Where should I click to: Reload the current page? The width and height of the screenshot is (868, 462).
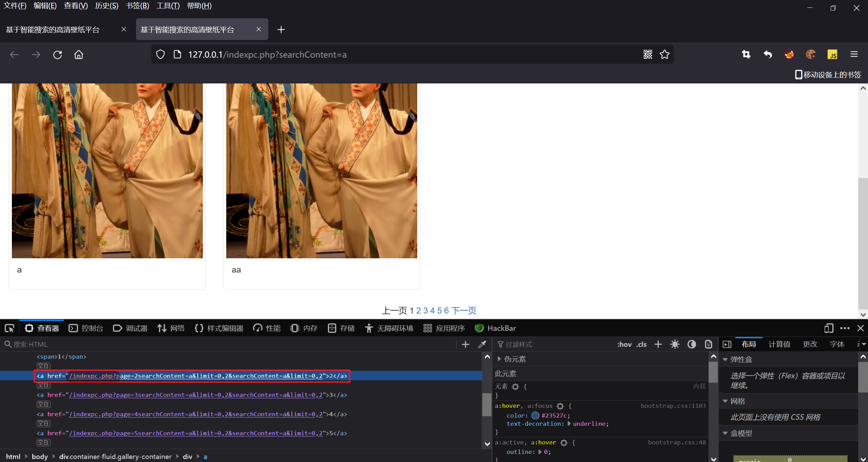[x=57, y=55]
